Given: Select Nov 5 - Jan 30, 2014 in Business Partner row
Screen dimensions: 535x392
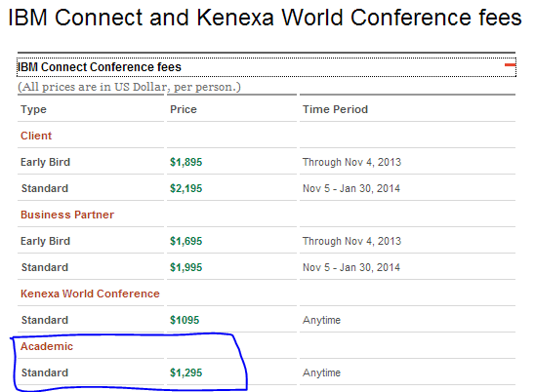Looking at the screenshot, I should 351,267.
